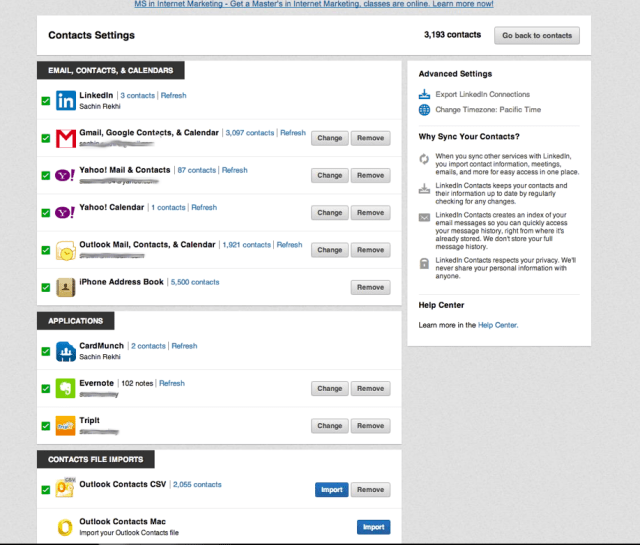640x545 pixels.
Task: Import Outlook Contacts Mac file
Action: 373,527
